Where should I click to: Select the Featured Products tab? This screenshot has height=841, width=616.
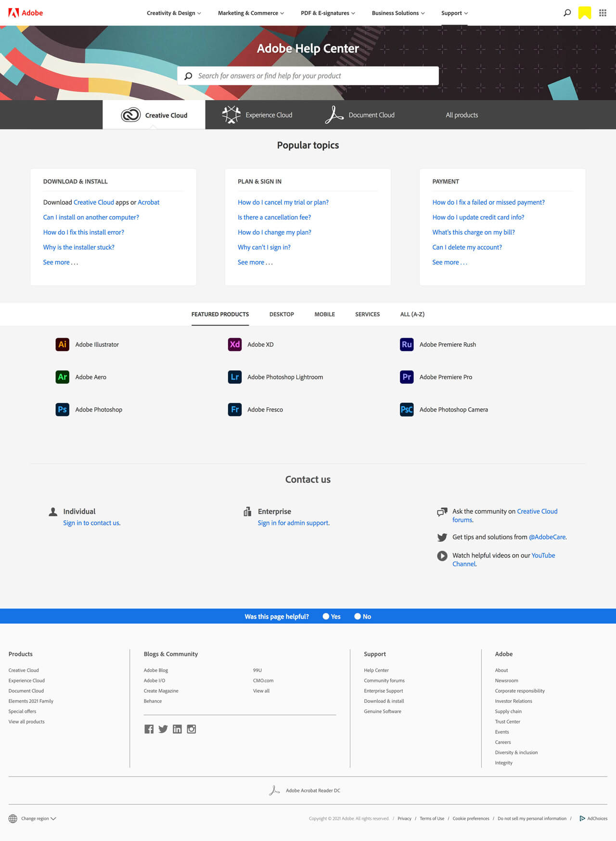click(220, 314)
